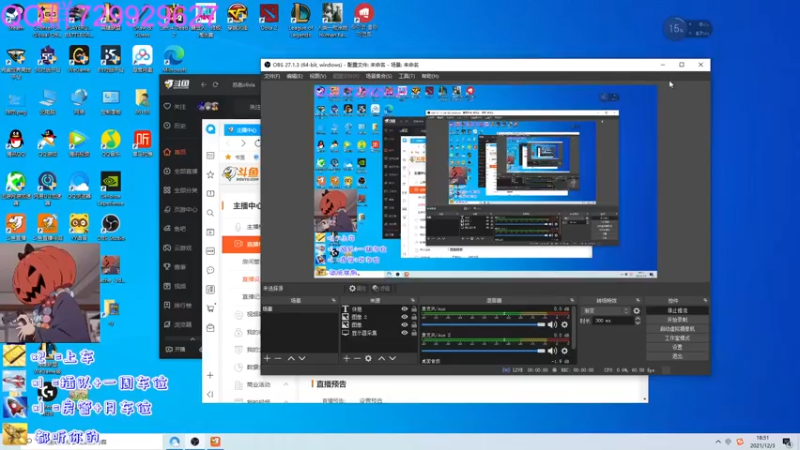Click the 属性 properties button above Sources
The height and width of the screenshot is (450, 800).
coord(357,288)
